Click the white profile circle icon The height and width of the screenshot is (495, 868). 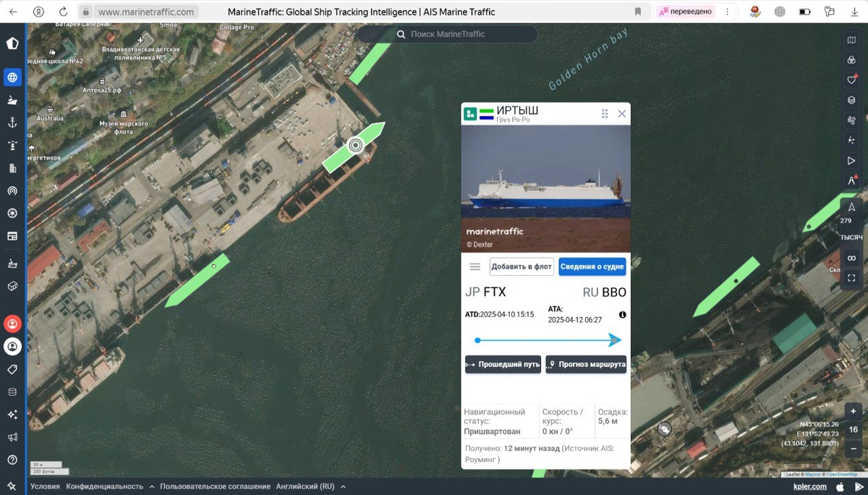click(12, 347)
